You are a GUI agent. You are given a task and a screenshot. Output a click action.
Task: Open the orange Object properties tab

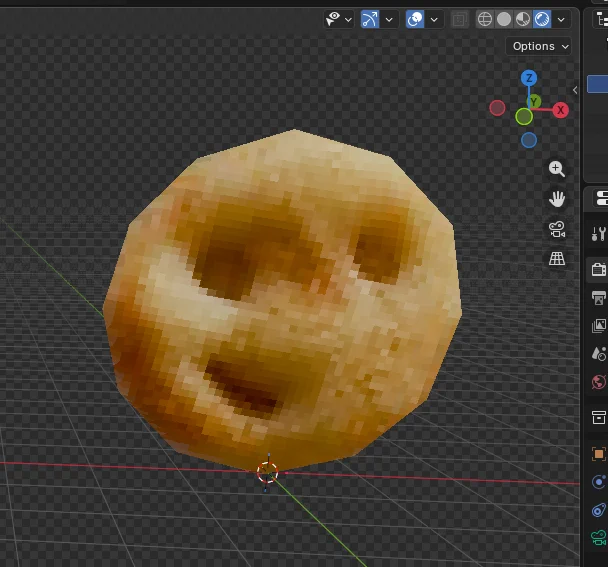click(x=598, y=454)
